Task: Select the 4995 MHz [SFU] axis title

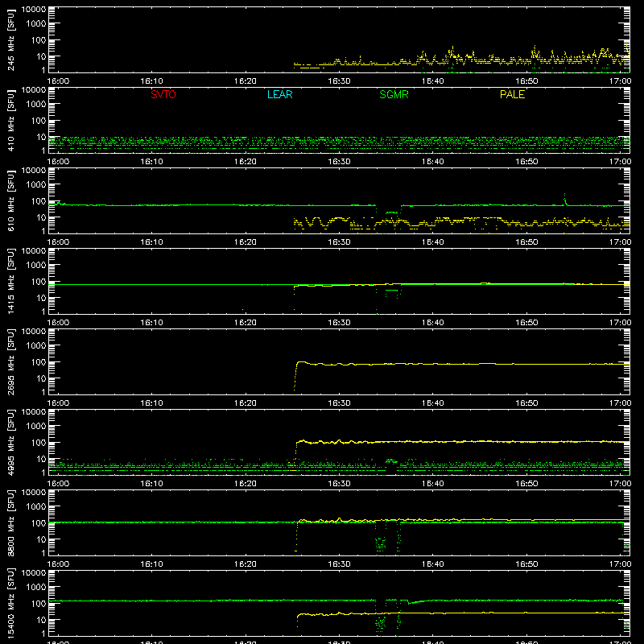Action: click(10, 442)
